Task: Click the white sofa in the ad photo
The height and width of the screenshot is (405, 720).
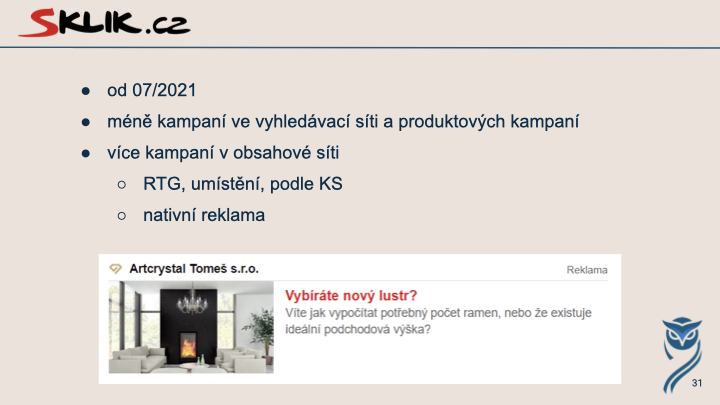Action: 138,359
